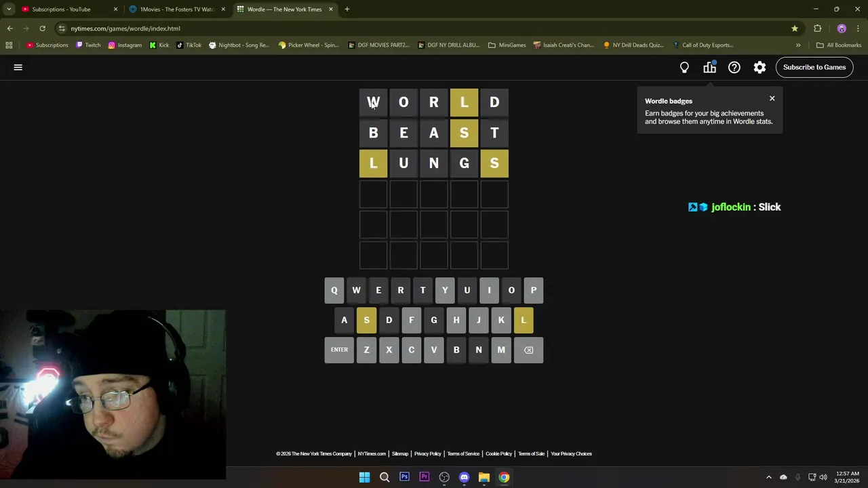Tap the H key on Wordle keyboard
The height and width of the screenshot is (488, 868).
456,320
